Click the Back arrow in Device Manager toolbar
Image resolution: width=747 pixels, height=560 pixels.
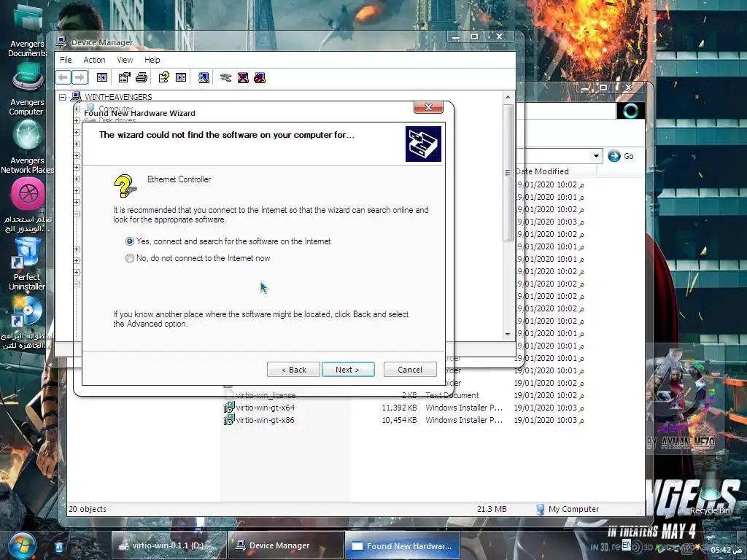[63, 77]
